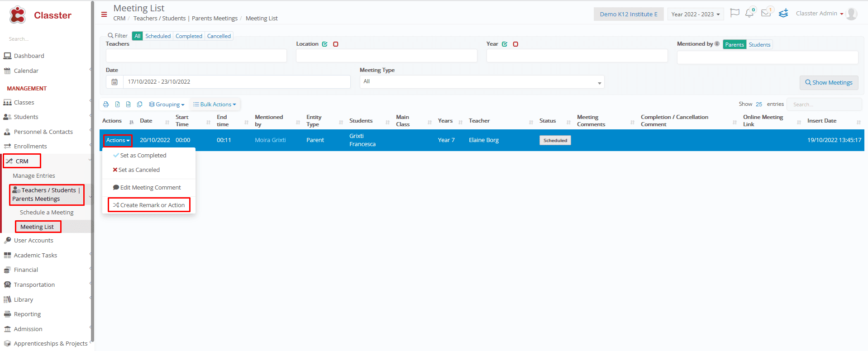Open Schedule a Meeting sidebar item
The image size is (868, 351).
coord(47,212)
